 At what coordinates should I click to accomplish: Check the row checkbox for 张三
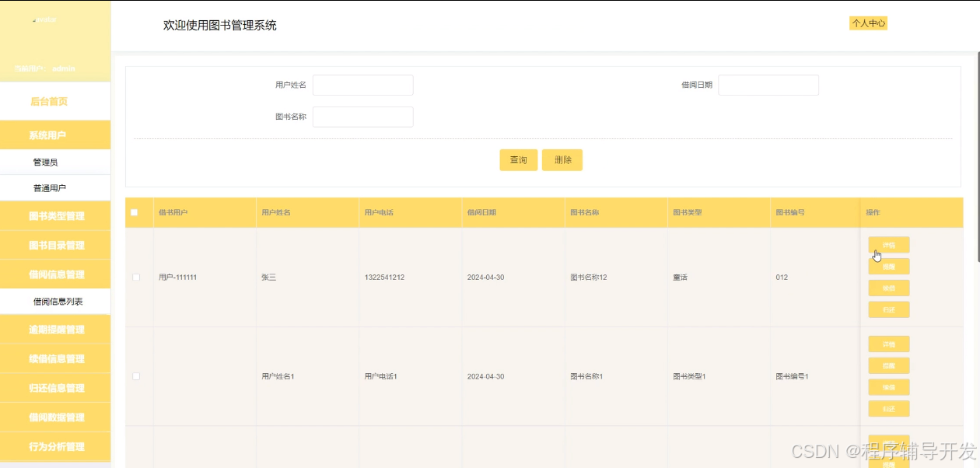point(136,277)
